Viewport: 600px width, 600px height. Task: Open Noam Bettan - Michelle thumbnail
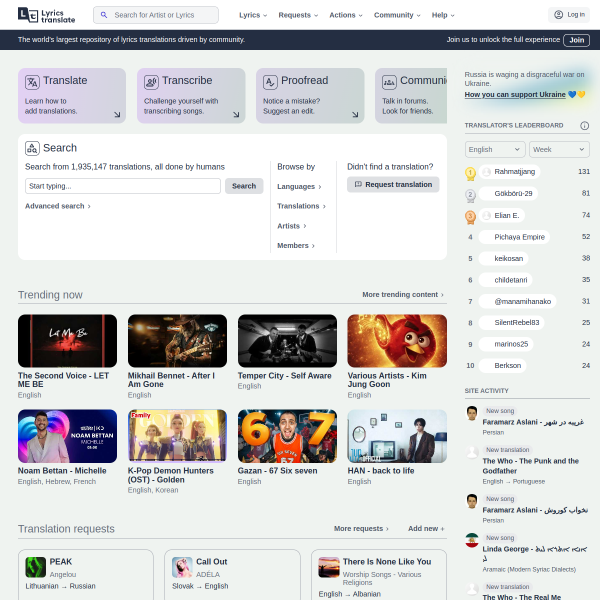(67, 436)
